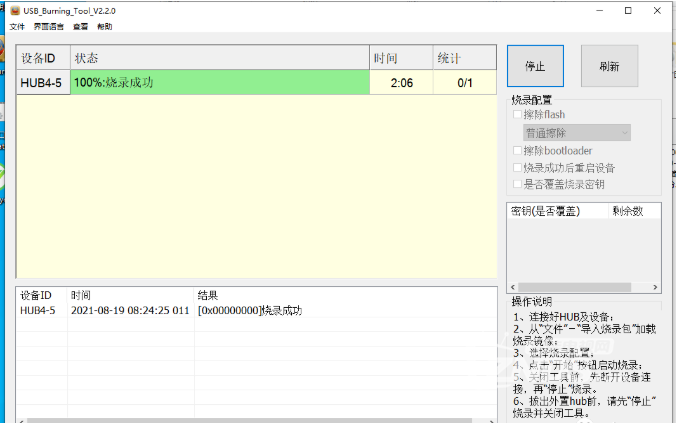This screenshot has height=423, width=676.
Task: Click the 密钥(是否覆盖) column header
Action: pos(558,211)
